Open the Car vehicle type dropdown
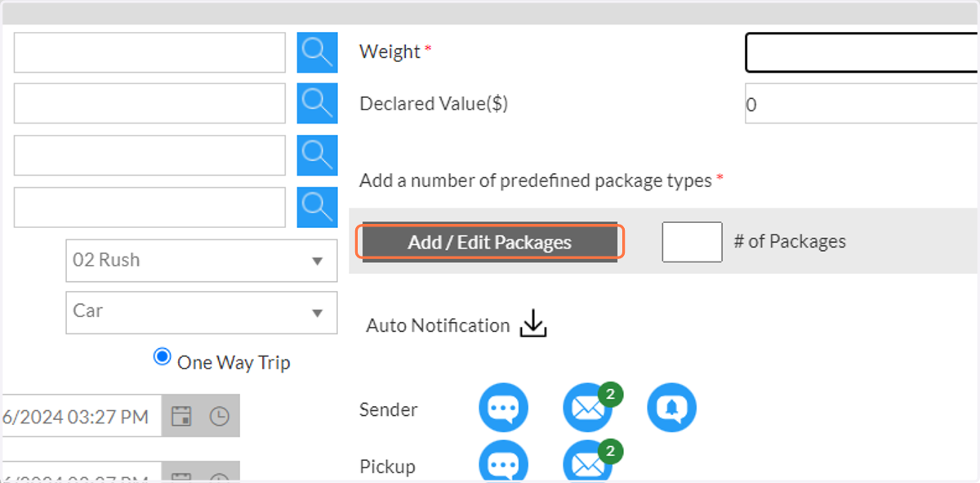The height and width of the screenshot is (483, 980). [202, 312]
